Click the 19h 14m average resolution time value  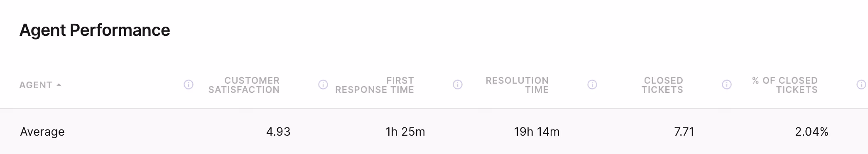point(537,132)
